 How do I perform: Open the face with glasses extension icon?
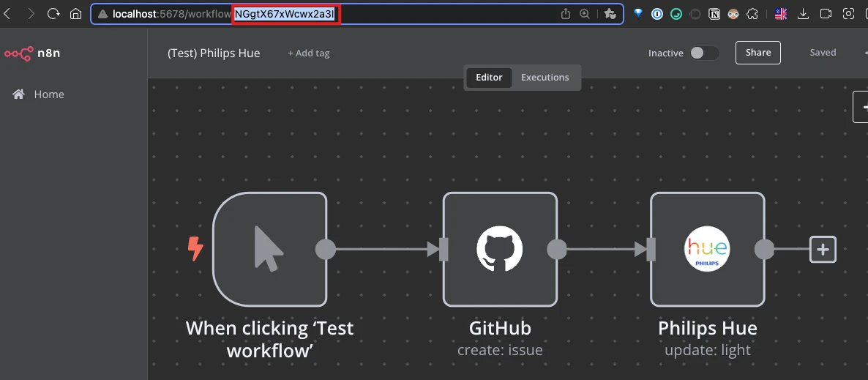[733, 15]
